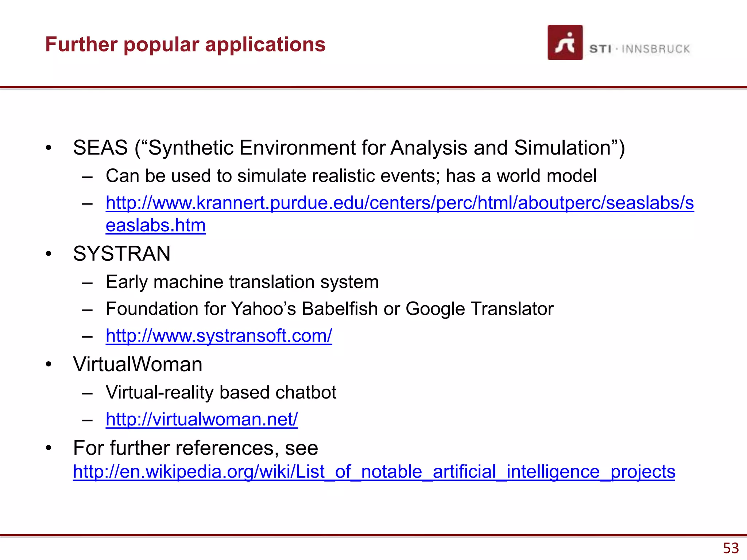Click the SEAS bullet heading text
747x560 pixels.
pyautogui.click(x=349, y=148)
